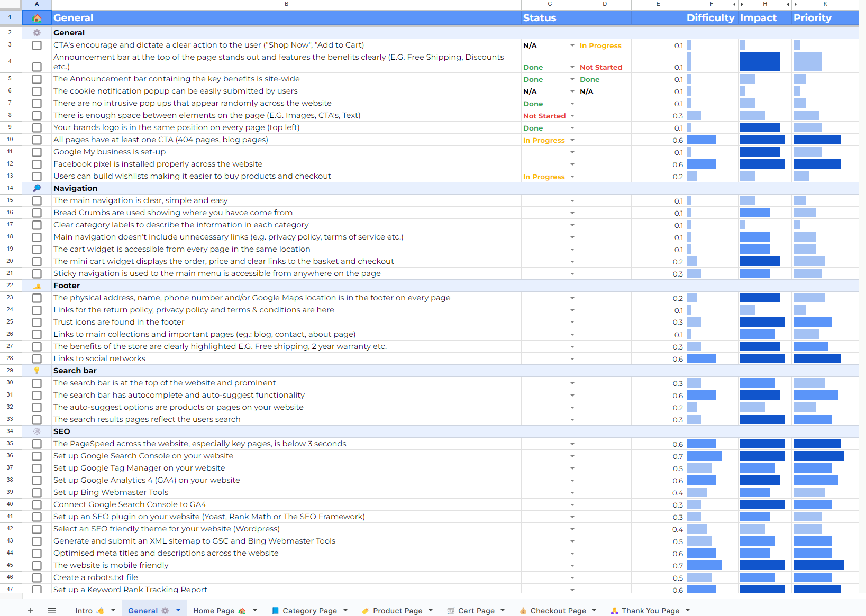Select column B by its header
The image size is (866, 616).
(286, 4)
